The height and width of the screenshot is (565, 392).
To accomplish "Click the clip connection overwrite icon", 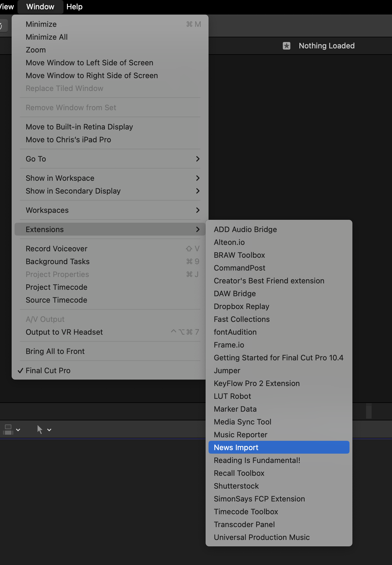I will pos(8,429).
